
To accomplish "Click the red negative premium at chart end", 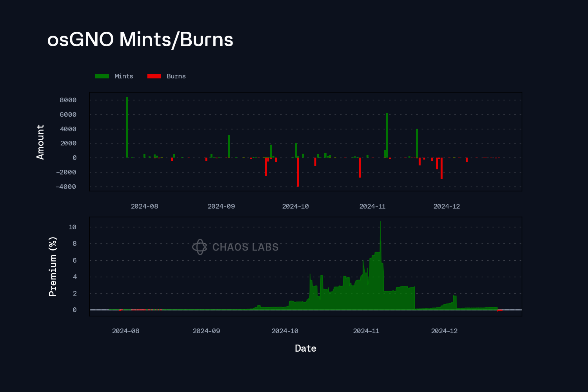I will pyautogui.click(x=500, y=310).
